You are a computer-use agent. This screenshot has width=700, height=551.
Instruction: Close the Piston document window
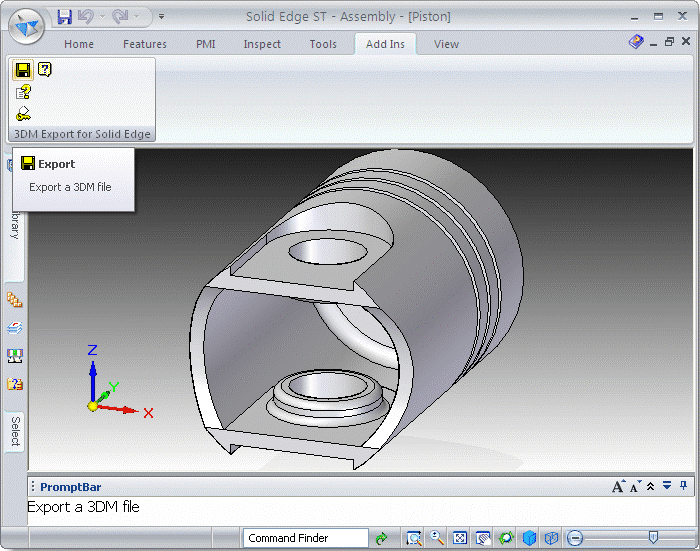[x=686, y=42]
